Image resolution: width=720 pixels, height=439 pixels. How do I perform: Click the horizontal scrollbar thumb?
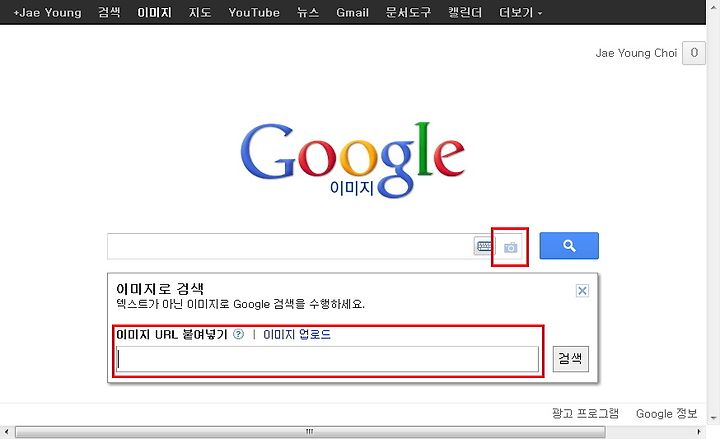pyautogui.click(x=310, y=432)
